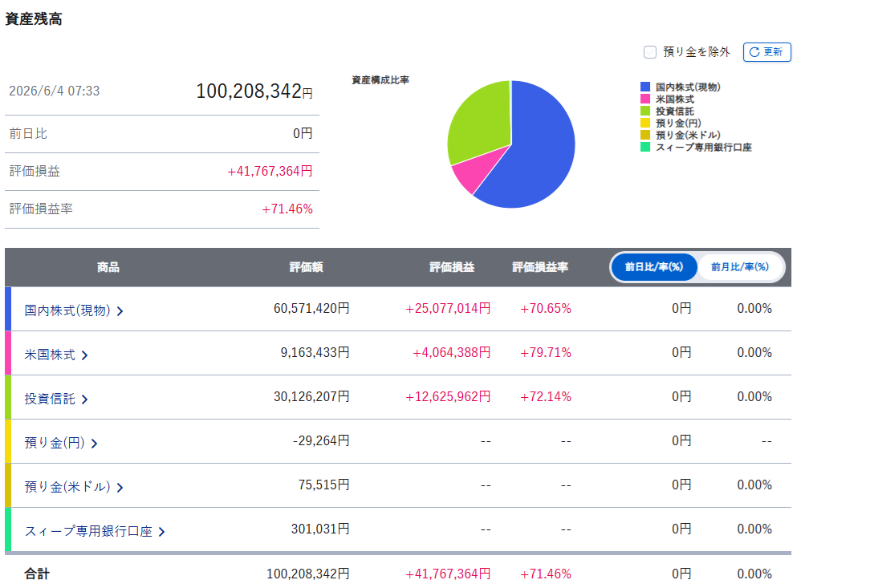Screen dimensions: 882x588
Task: Switch to the 前日比/率(%) toggle
Action: (x=653, y=267)
